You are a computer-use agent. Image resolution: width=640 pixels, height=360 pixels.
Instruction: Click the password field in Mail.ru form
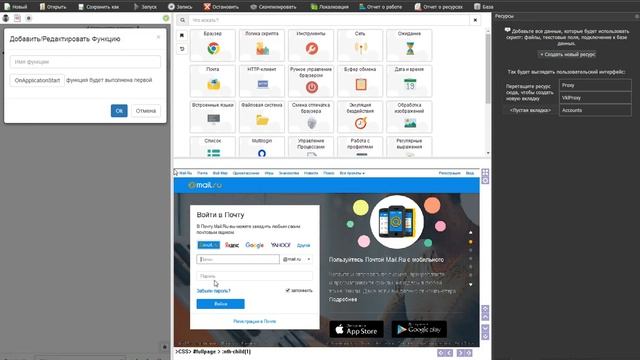[x=255, y=276]
